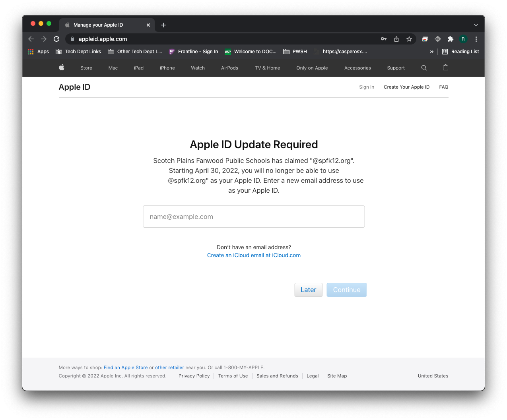Reload the page with refresh icon

coord(56,39)
